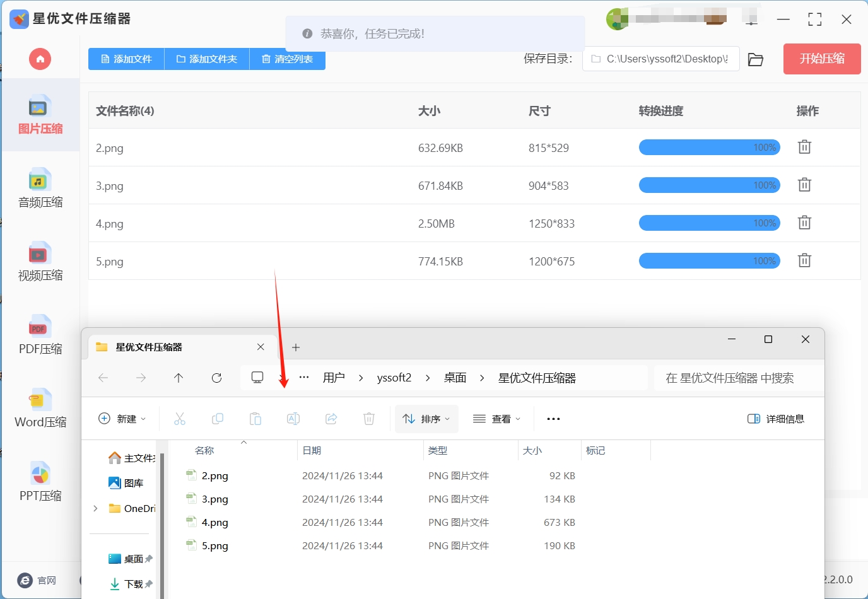Click the 清空列表 button

click(288, 59)
